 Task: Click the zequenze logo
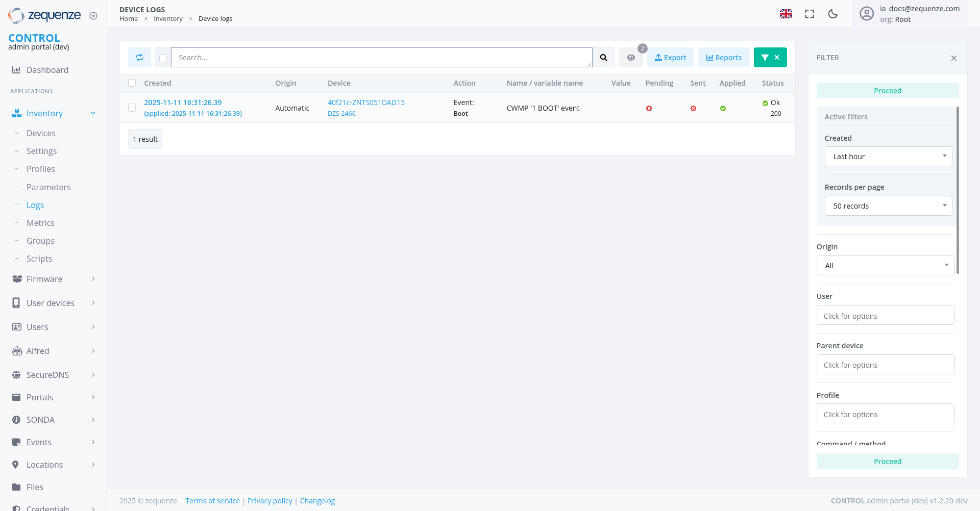pos(44,15)
